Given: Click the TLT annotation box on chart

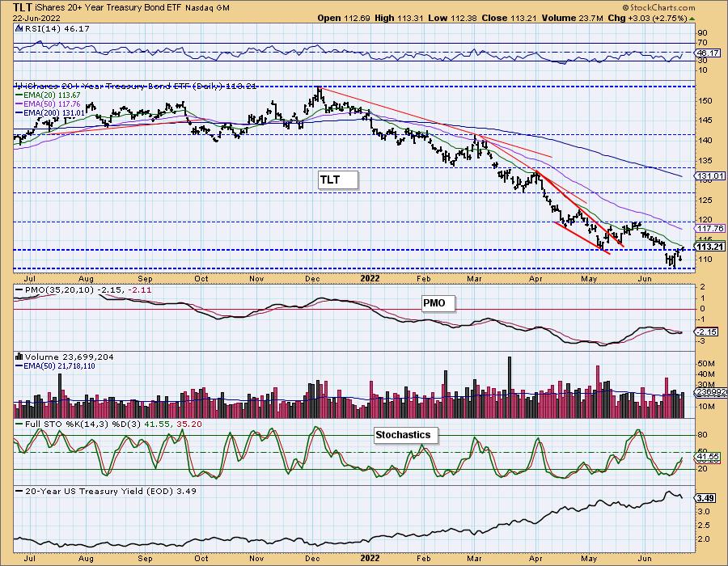Looking at the screenshot, I should point(338,180).
